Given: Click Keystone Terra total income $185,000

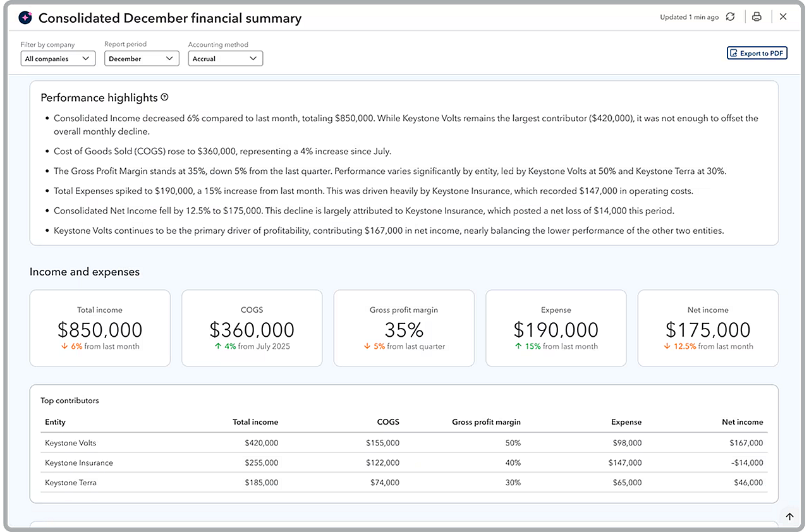Looking at the screenshot, I should coord(262,483).
